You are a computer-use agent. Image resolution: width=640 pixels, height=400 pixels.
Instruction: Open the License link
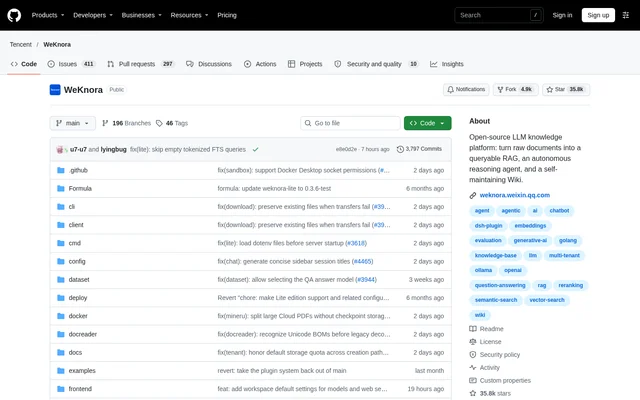click(485, 342)
